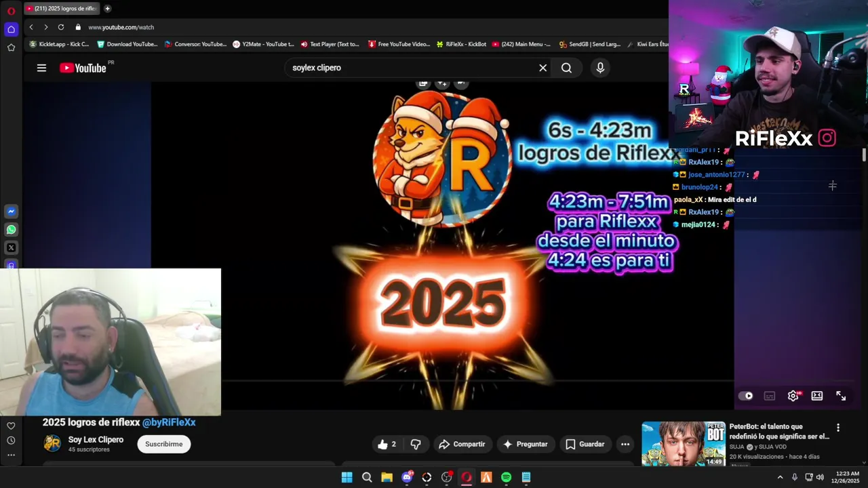
Task: Click the YouTube search magnifier button
Action: pyautogui.click(x=566, y=68)
